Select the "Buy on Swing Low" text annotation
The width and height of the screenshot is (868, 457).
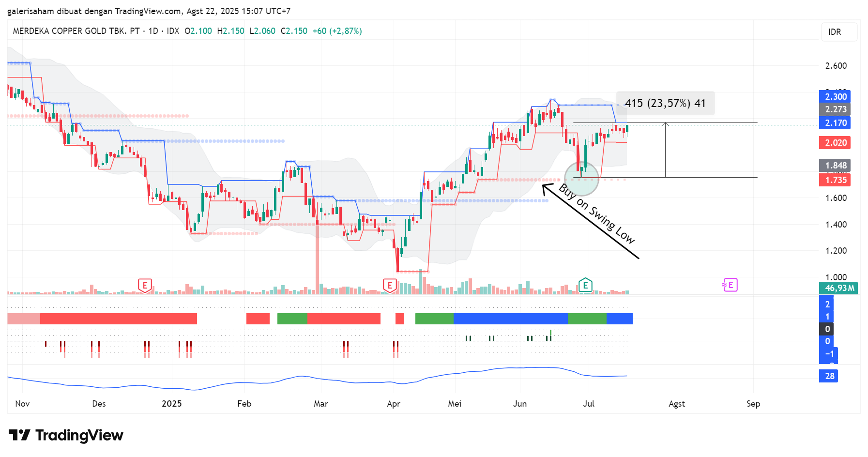(596, 213)
